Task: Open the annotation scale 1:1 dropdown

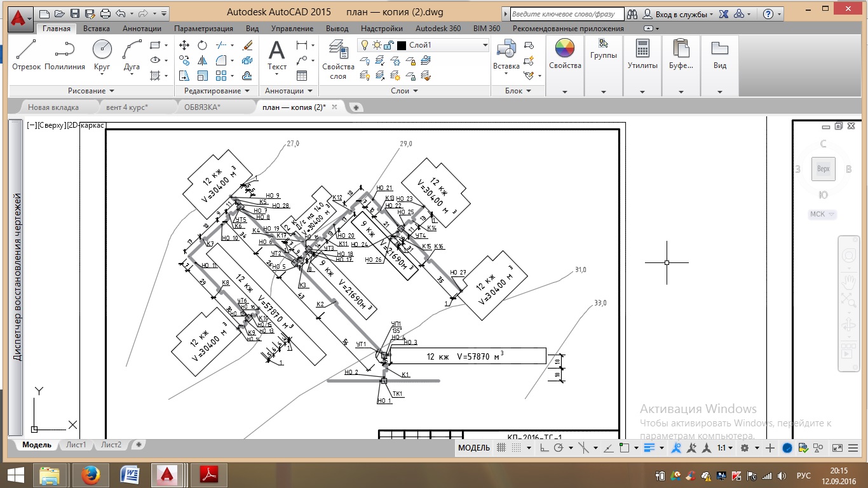Action: tap(725, 448)
